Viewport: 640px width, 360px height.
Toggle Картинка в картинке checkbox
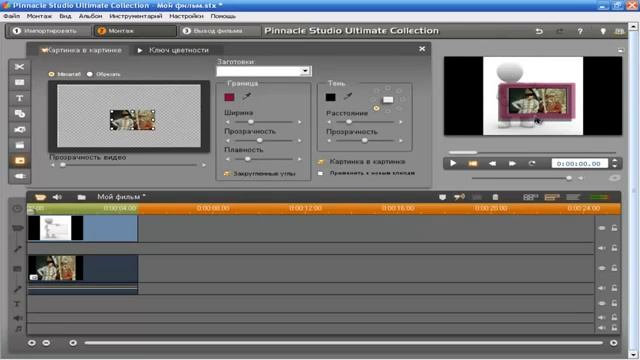321,162
